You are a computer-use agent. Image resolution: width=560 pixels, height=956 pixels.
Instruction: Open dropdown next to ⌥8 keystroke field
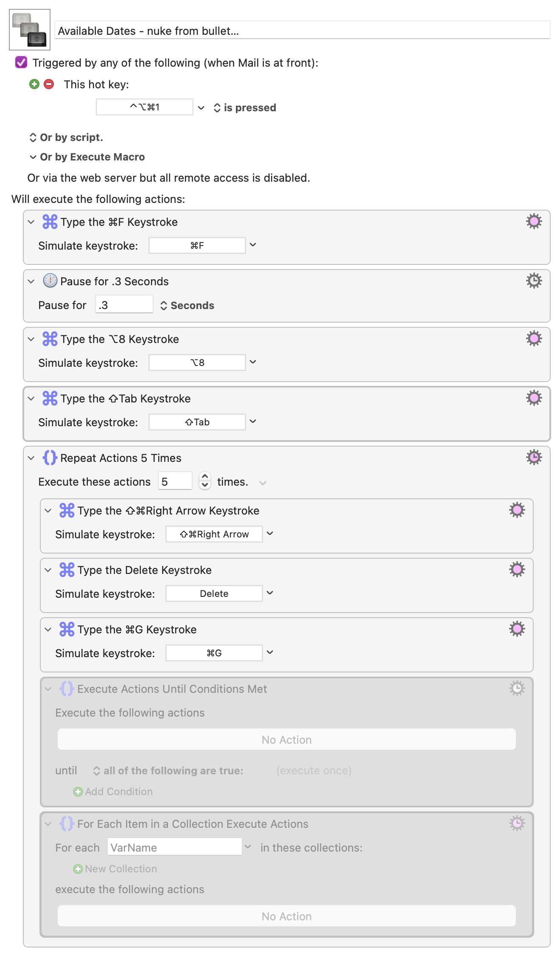(x=253, y=362)
